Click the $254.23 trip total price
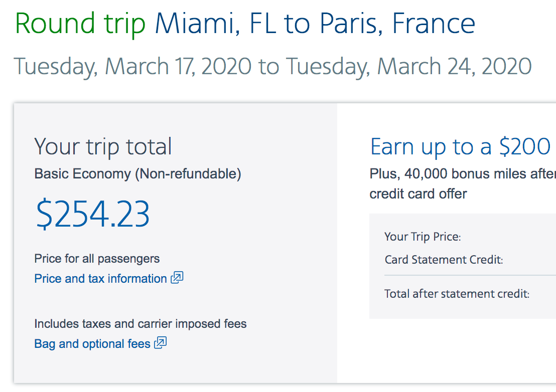This screenshot has height=392, width=556. coord(93,214)
